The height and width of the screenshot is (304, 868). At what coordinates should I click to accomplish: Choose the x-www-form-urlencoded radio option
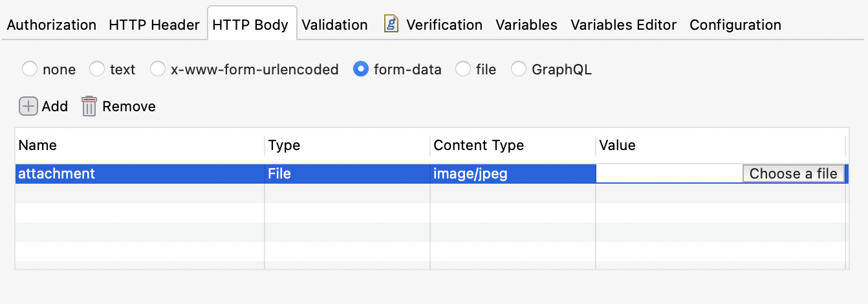(158, 69)
